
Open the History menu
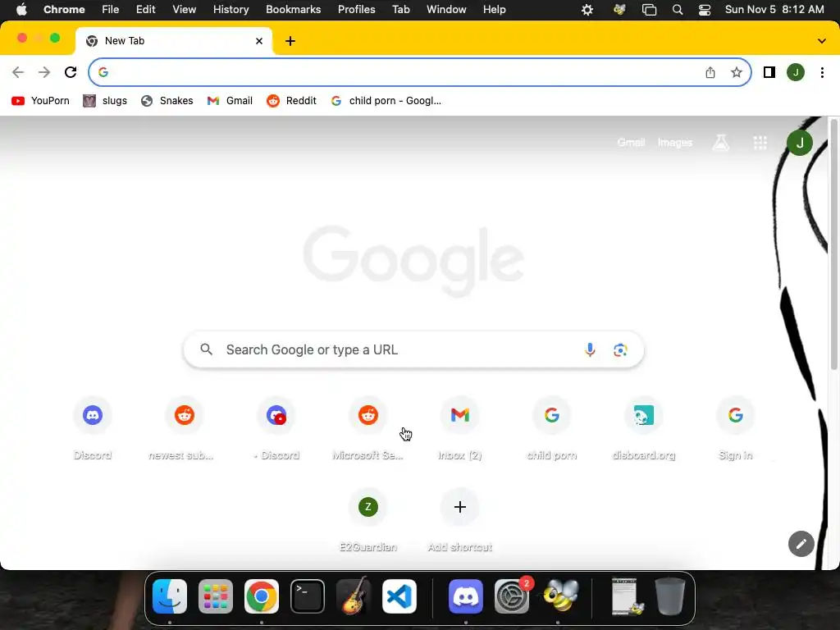point(231,10)
